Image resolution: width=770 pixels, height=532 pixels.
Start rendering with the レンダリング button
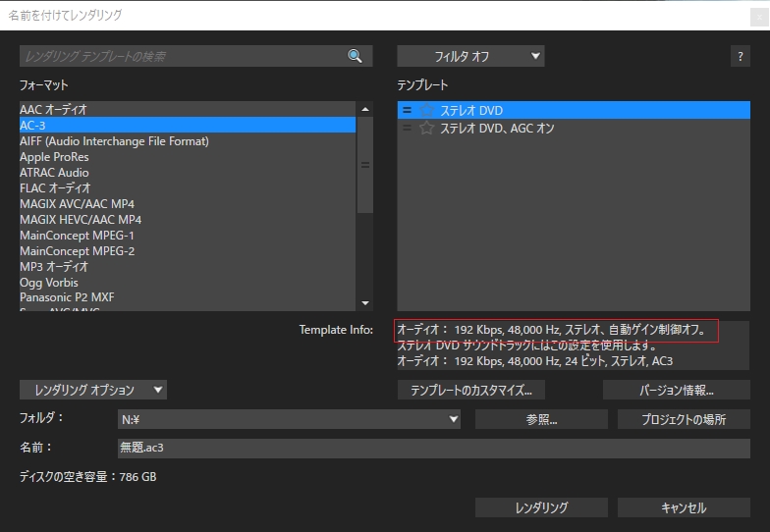[541, 507]
